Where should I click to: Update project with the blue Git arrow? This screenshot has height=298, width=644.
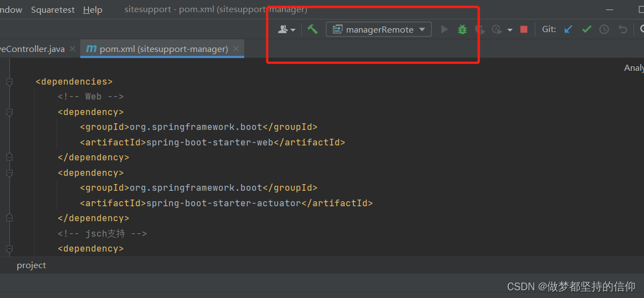568,29
